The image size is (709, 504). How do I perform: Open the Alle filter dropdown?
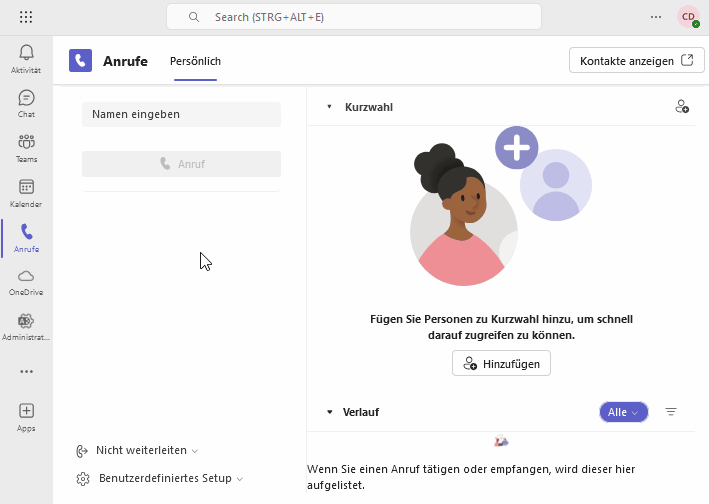624,412
